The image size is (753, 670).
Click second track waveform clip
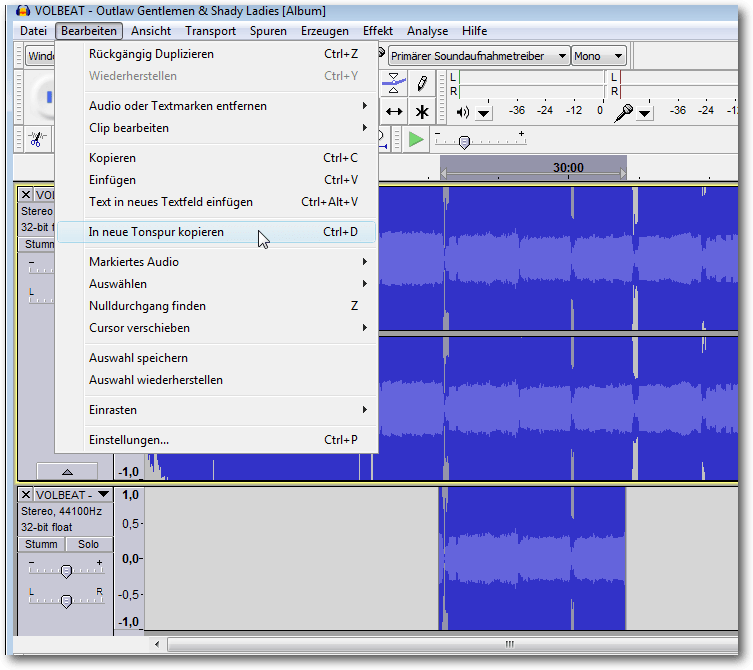pyautogui.click(x=532, y=558)
